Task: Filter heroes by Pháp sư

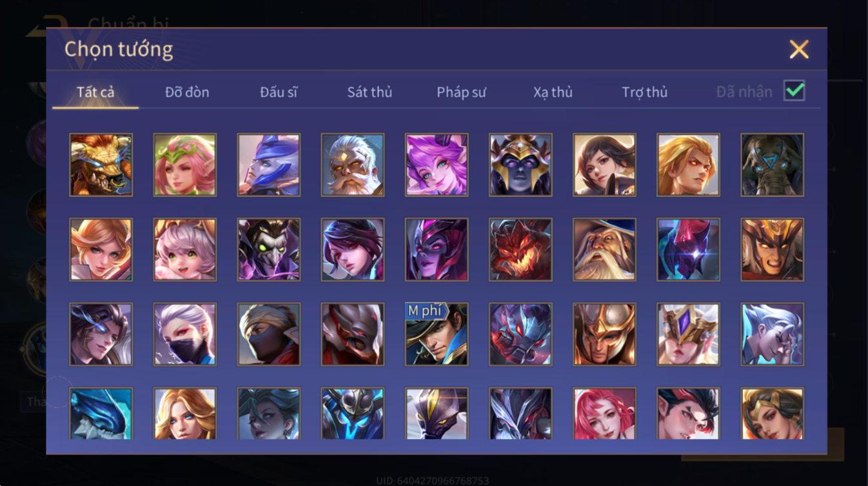Action: tap(461, 92)
